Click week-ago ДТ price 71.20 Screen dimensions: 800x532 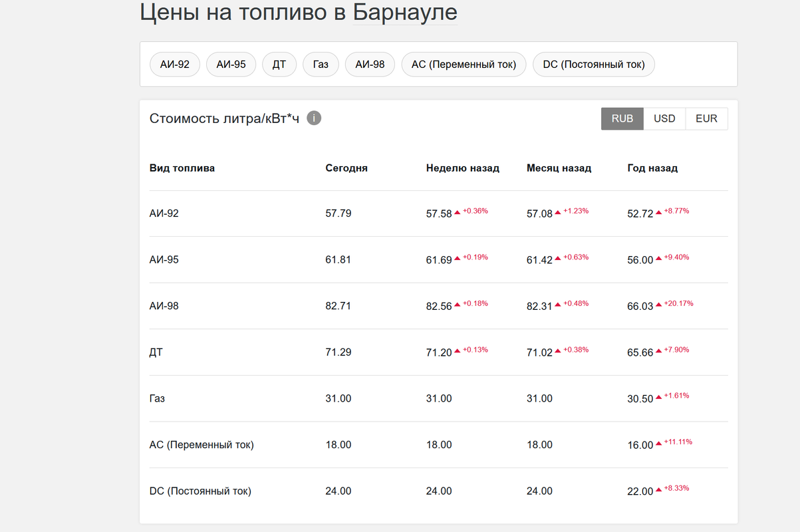pos(439,353)
